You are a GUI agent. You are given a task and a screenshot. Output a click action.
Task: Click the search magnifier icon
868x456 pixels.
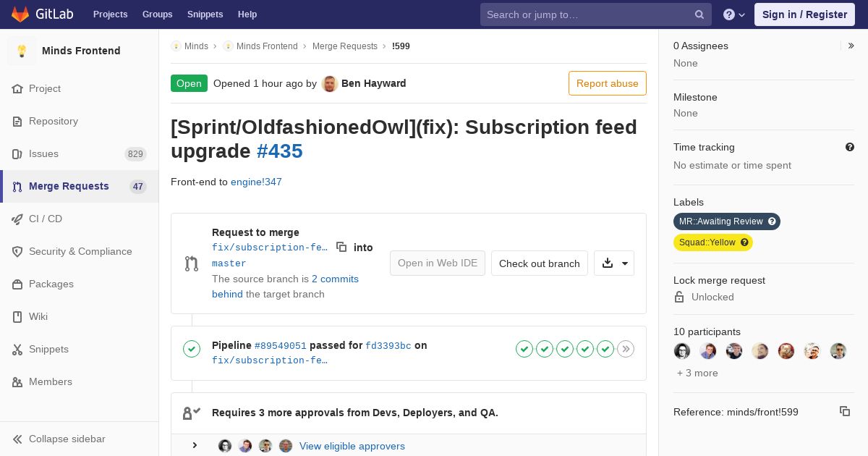pos(699,14)
